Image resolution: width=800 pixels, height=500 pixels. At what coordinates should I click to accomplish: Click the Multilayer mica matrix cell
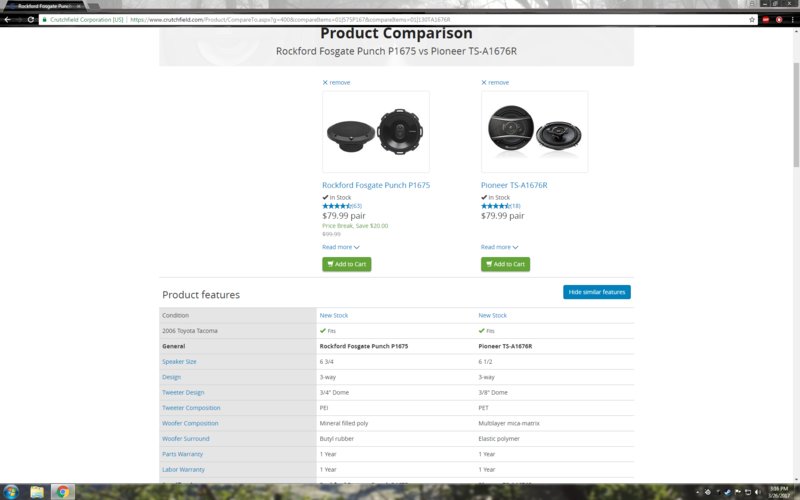[x=509, y=423]
